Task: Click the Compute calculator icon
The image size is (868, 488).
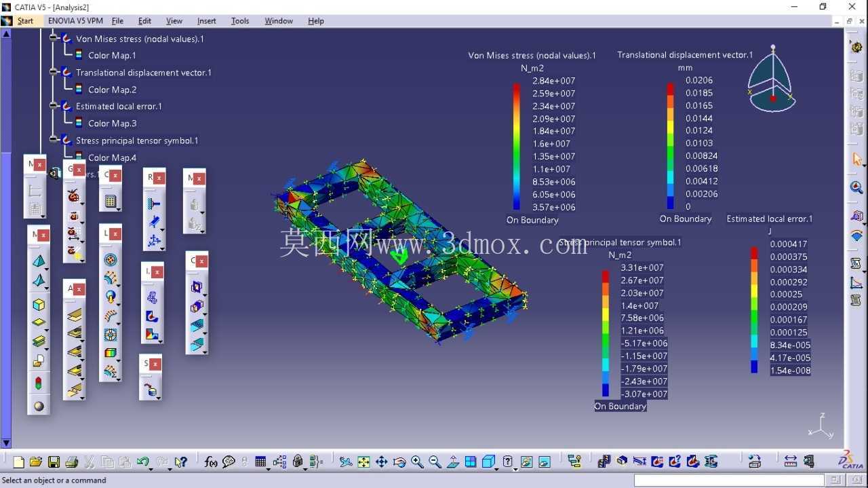Action: pyautogui.click(x=111, y=201)
